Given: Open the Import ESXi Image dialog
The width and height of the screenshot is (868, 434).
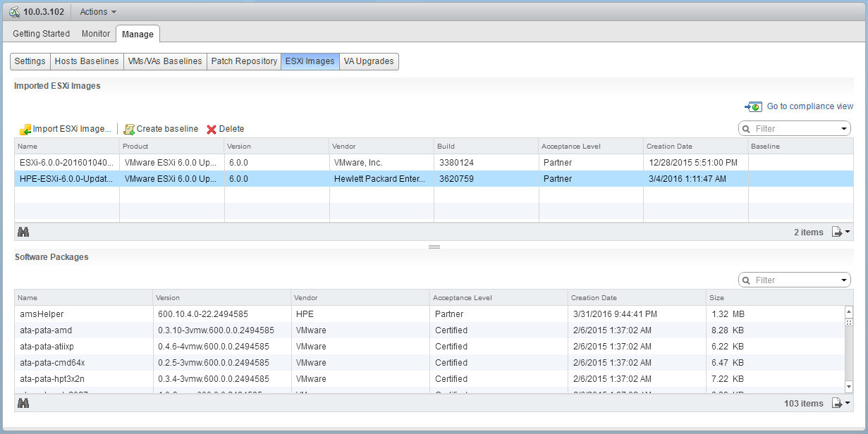Looking at the screenshot, I should [66, 129].
